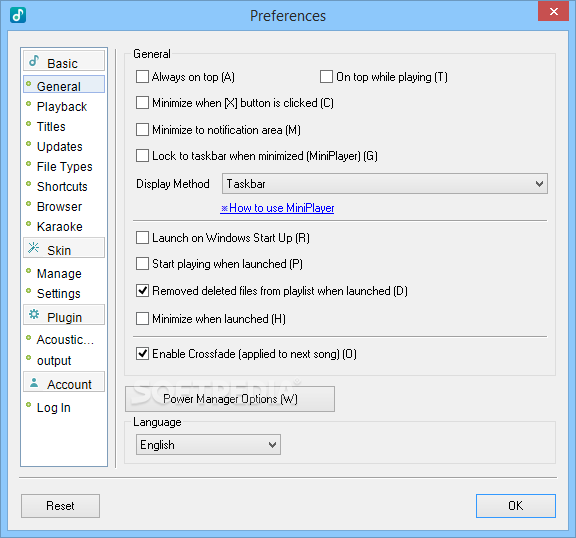Check Launch on Windows Start Up
Screen dimensions: 576x538
pyautogui.click(x=142, y=238)
